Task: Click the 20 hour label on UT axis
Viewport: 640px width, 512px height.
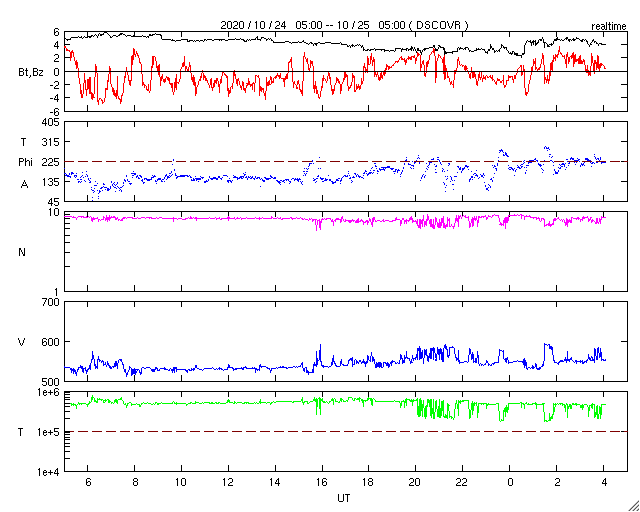Action: click(x=416, y=482)
